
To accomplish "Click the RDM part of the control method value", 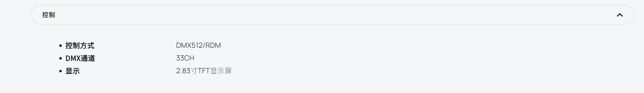I will pos(213,45).
